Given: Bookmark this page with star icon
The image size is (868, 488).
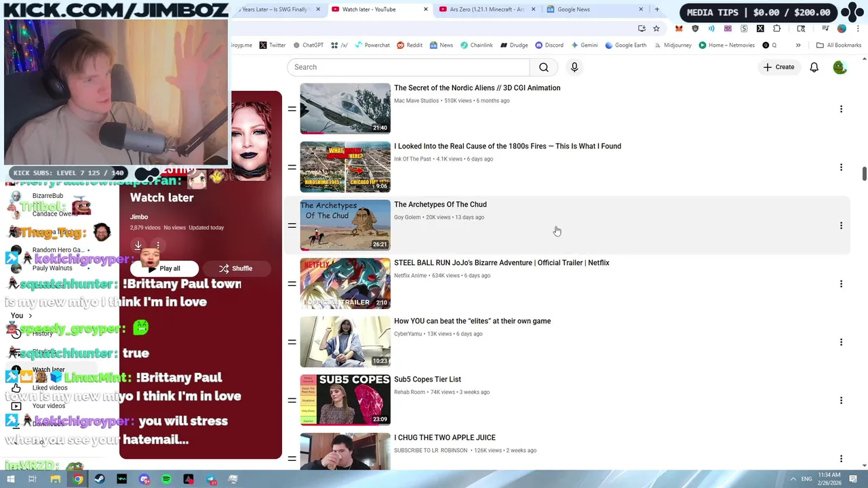Looking at the screenshot, I should pyautogui.click(x=656, y=28).
